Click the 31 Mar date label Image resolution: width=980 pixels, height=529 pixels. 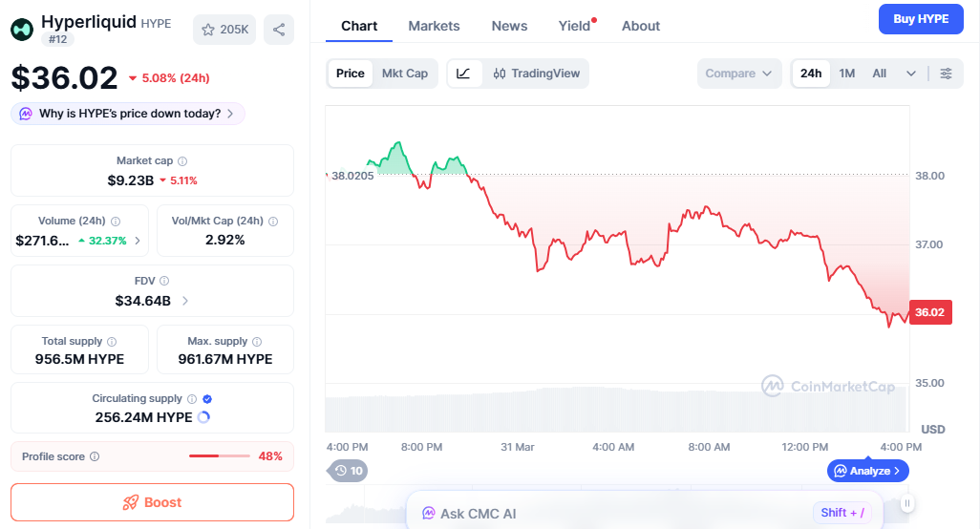click(518, 447)
